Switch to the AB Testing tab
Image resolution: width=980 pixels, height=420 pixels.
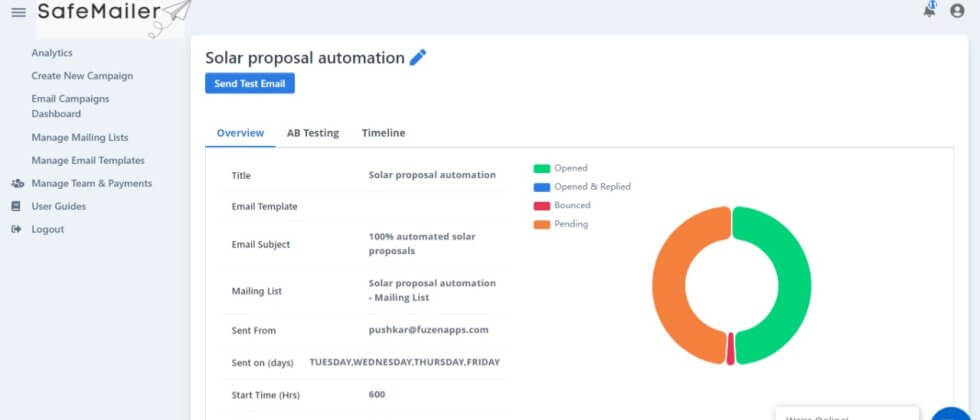click(x=312, y=133)
